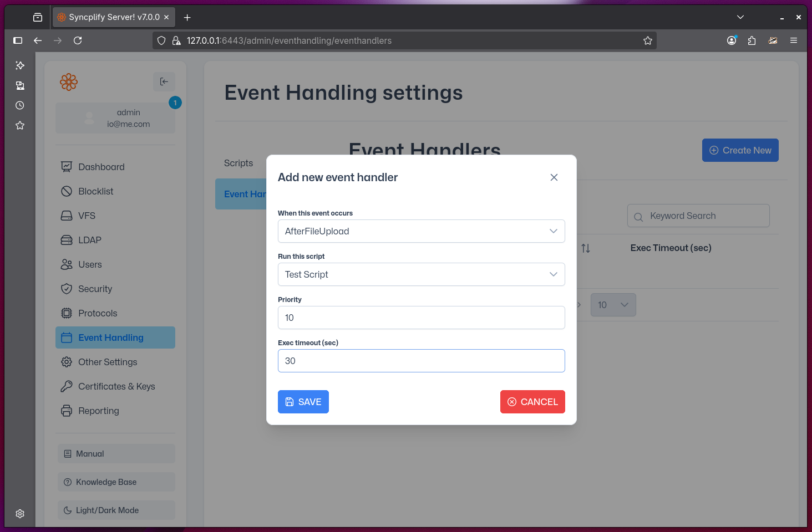
Task: Open the Dashboard section in the sidebar
Action: point(101,166)
